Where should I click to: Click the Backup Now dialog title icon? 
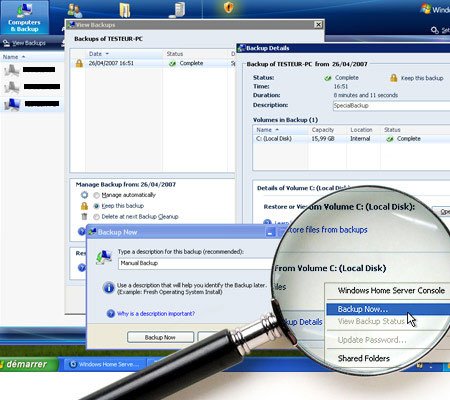pyautogui.click(x=92, y=232)
